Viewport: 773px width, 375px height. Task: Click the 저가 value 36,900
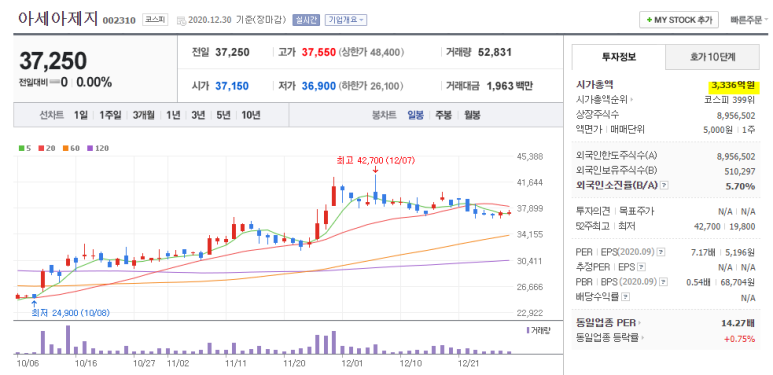[318, 86]
